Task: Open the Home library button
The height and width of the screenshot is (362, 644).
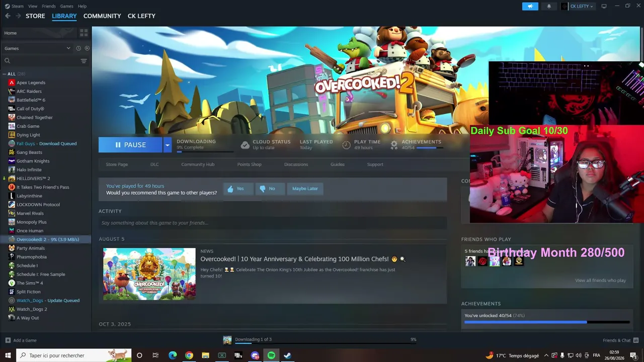Action: [x=38, y=33]
